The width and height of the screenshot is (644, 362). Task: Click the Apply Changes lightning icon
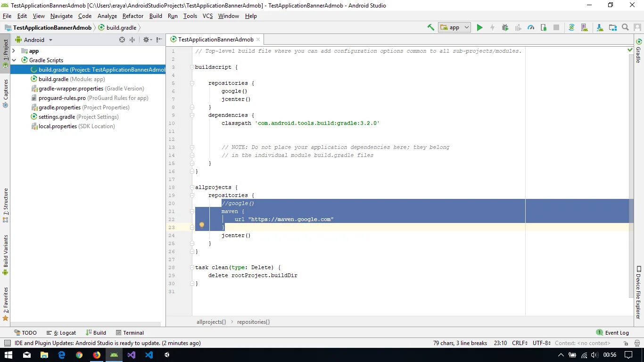(492, 27)
